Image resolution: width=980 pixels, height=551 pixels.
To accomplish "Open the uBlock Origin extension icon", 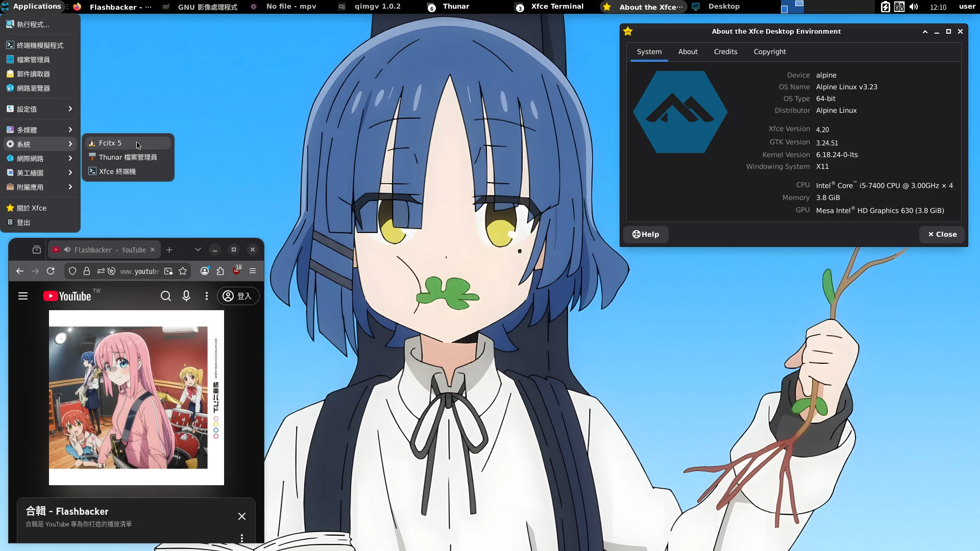I will pos(236,271).
